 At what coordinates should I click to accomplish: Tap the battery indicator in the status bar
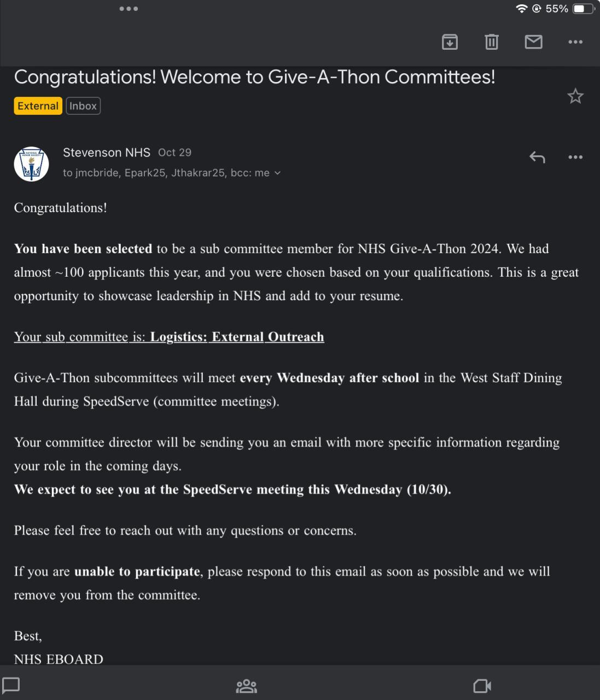pos(582,9)
